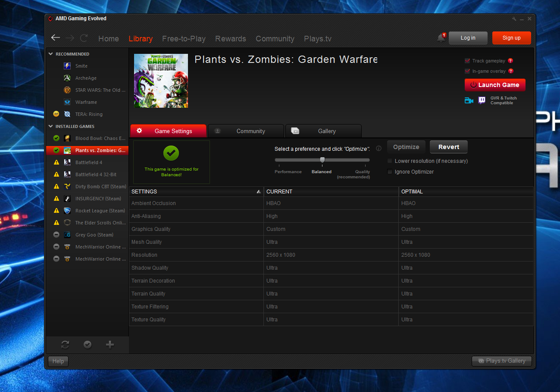Screen dimensions: 560x392
Task: Click the TERA: Rising game icon
Action: click(x=67, y=114)
